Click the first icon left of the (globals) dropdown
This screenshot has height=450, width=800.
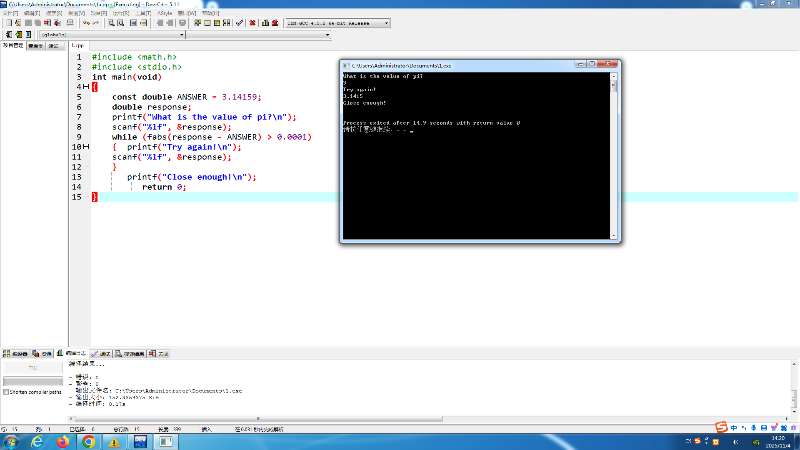[9, 34]
